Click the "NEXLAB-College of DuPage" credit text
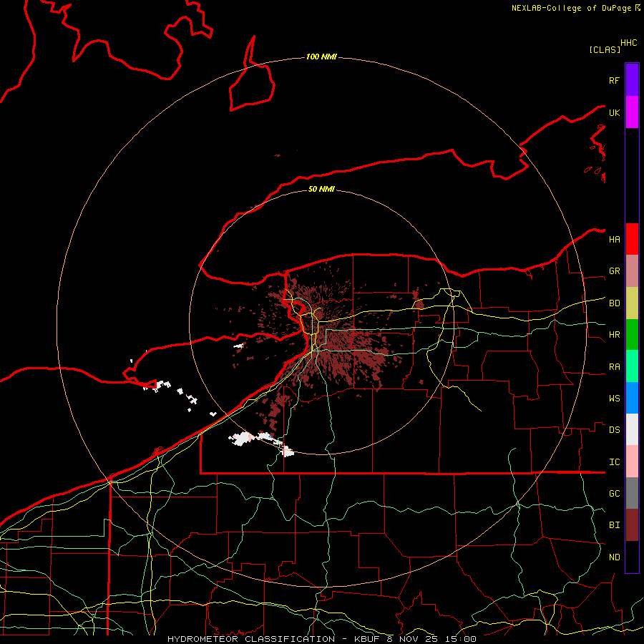Screen dimensions: 644x644 click(x=571, y=8)
